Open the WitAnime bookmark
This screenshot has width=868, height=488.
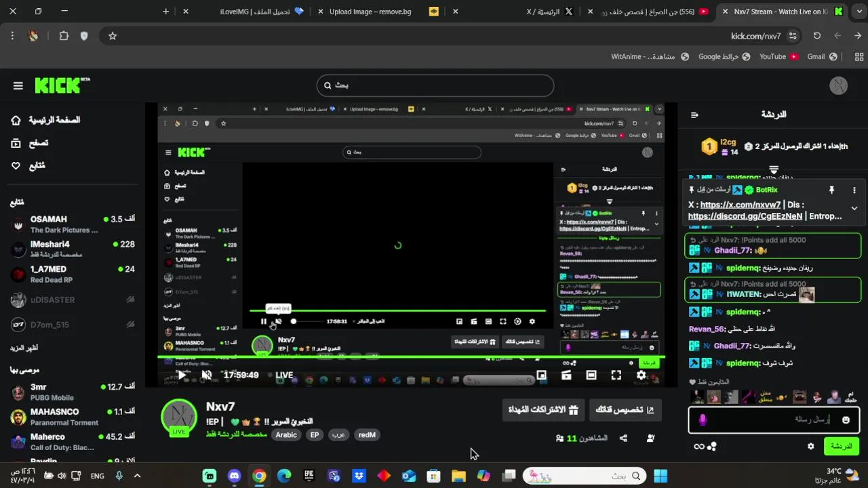point(650,57)
